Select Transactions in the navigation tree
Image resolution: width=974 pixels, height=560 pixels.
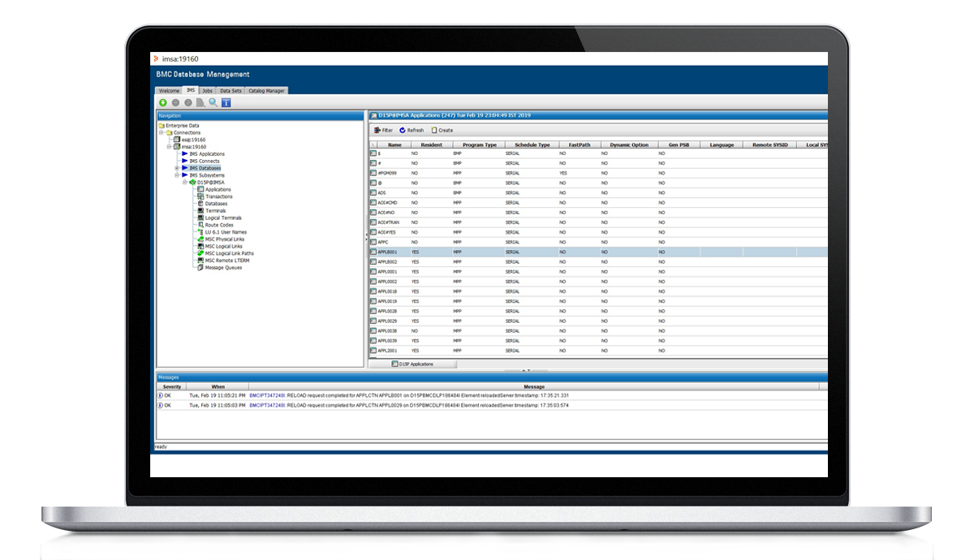pos(218,196)
